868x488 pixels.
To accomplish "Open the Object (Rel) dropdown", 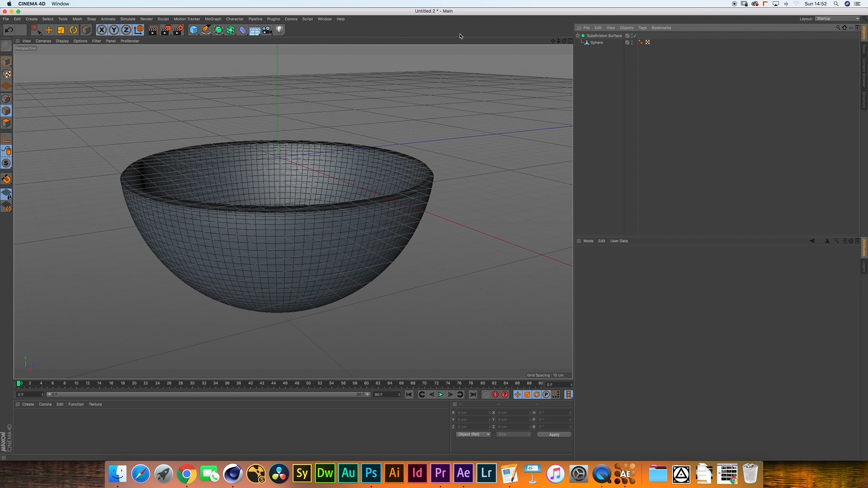I will 473,434.
